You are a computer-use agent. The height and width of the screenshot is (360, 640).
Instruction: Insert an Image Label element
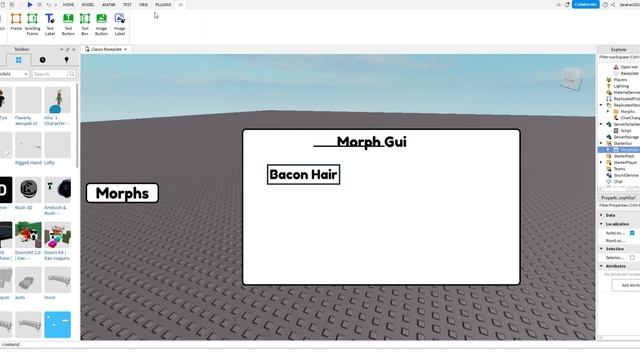click(x=120, y=24)
